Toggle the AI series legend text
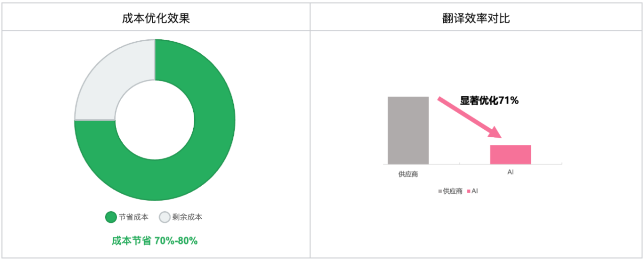The width and height of the screenshot is (644, 260). coord(474,192)
